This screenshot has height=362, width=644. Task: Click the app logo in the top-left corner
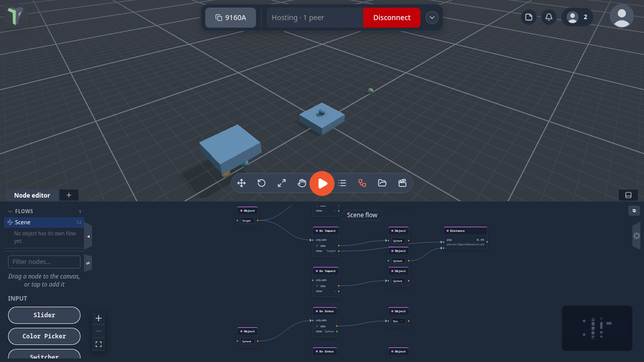(15, 16)
